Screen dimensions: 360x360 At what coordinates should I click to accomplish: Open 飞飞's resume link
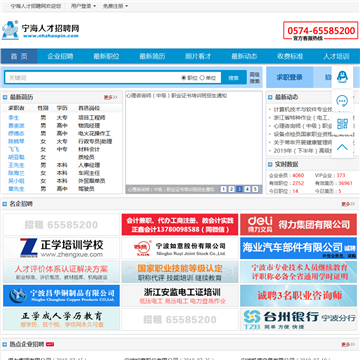click(14, 149)
